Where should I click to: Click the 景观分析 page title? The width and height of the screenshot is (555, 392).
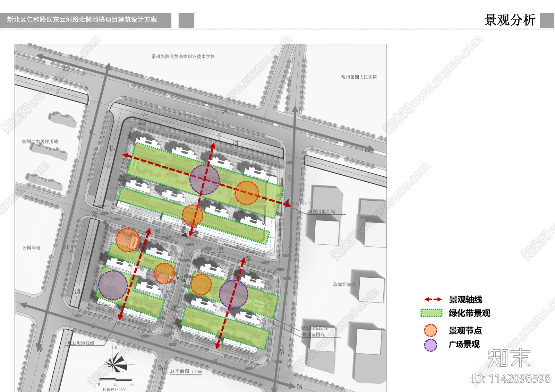[510, 20]
